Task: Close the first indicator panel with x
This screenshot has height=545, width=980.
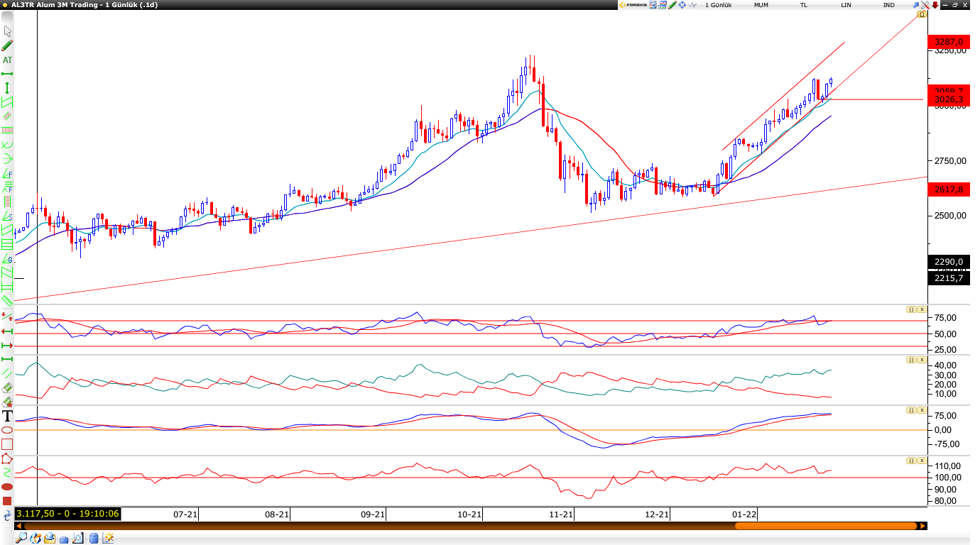Action: (x=921, y=309)
